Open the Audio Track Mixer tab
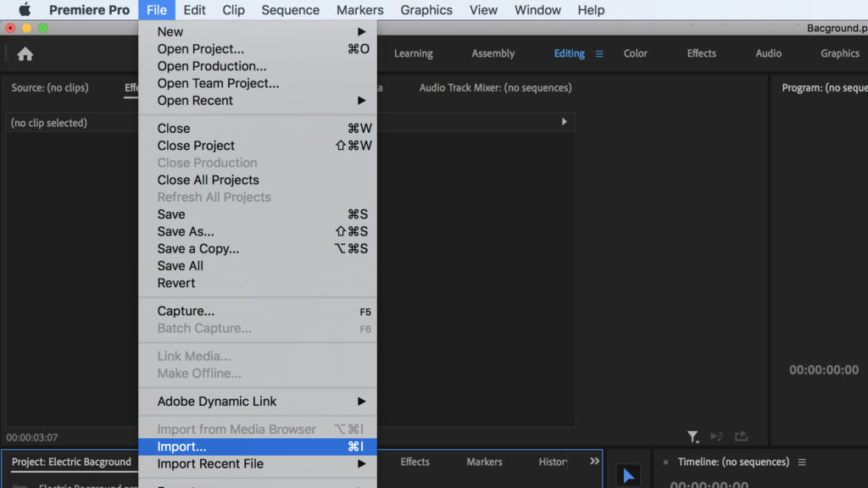 coord(495,88)
